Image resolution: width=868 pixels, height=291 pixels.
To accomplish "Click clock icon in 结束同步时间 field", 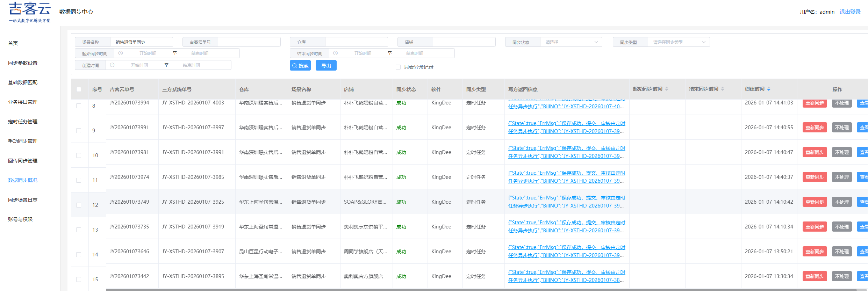I will pos(335,53).
